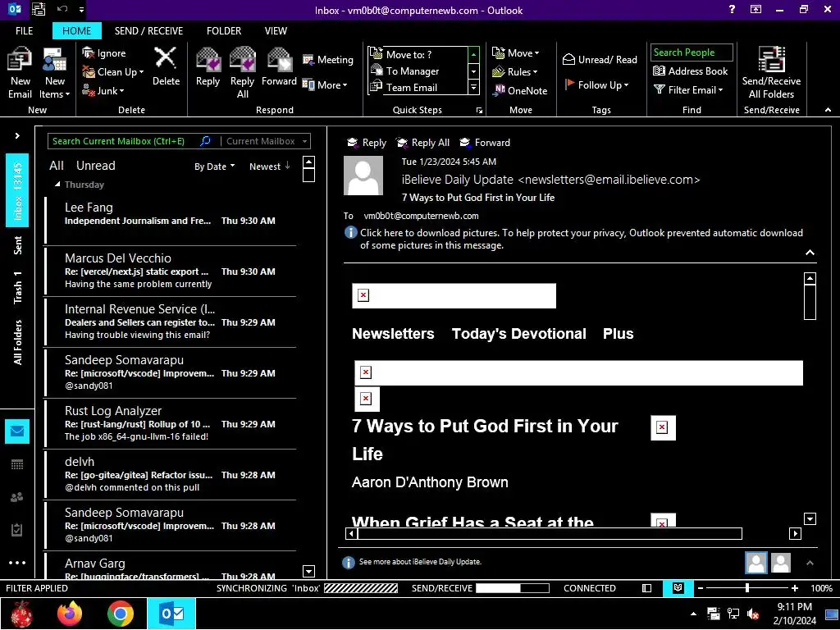Click Reply in the reading pane
This screenshot has width=840, height=630.
[367, 143]
